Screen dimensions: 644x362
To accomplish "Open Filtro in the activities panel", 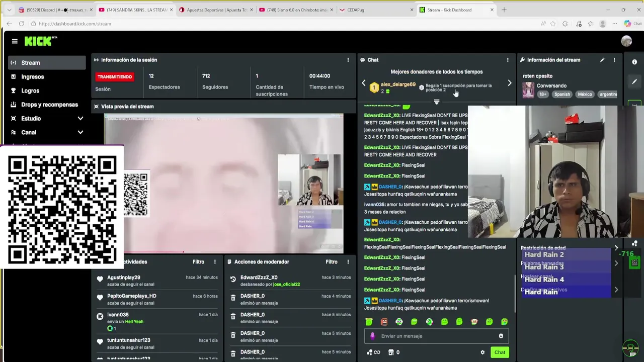I will pyautogui.click(x=198, y=262).
